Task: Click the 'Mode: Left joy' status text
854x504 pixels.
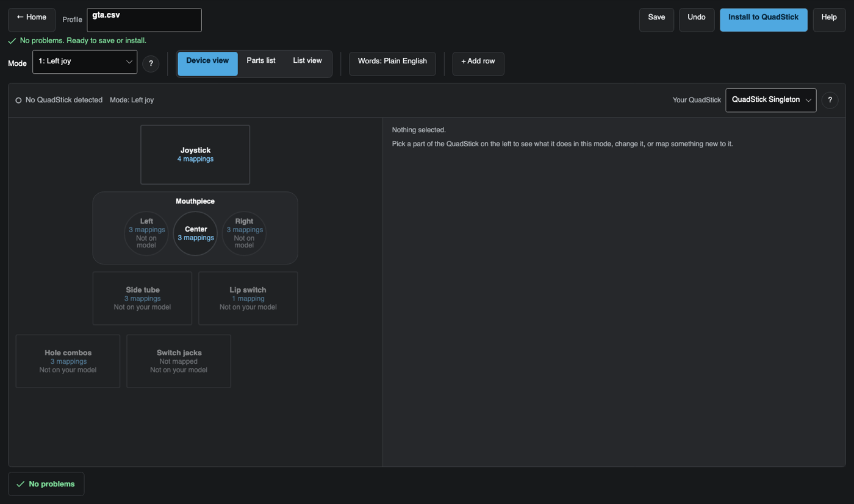Action: (132, 100)
